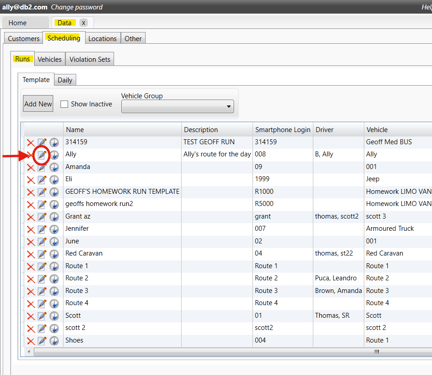Image resolution: width=432 pixels, height=375 pixels.
Task: Open the clock icon in June row
Action: 54,242
